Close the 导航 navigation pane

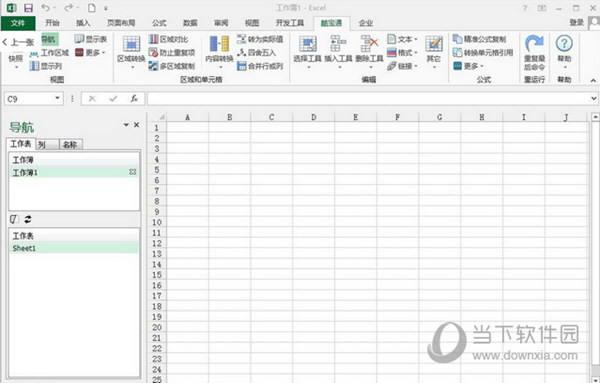pos(137,125)
